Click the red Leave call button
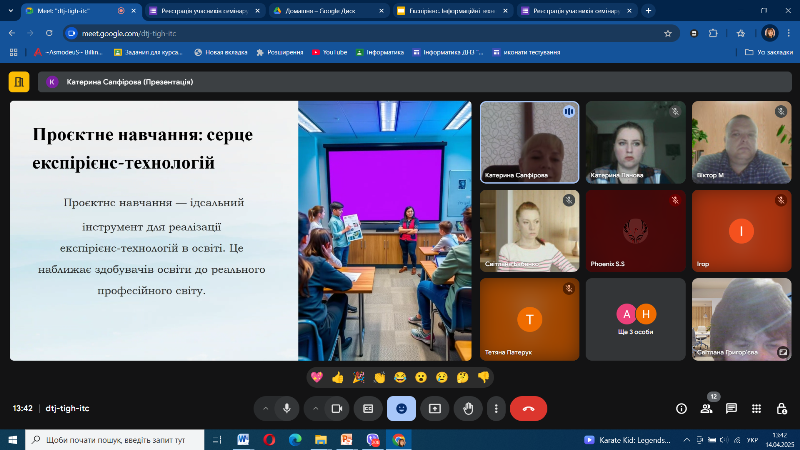This screenshot has height=450, width=800. (x=528, y=408)
